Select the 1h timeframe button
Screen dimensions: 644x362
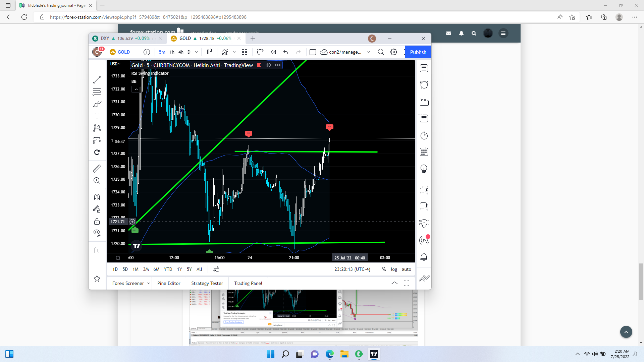click(x=172, y=52)
